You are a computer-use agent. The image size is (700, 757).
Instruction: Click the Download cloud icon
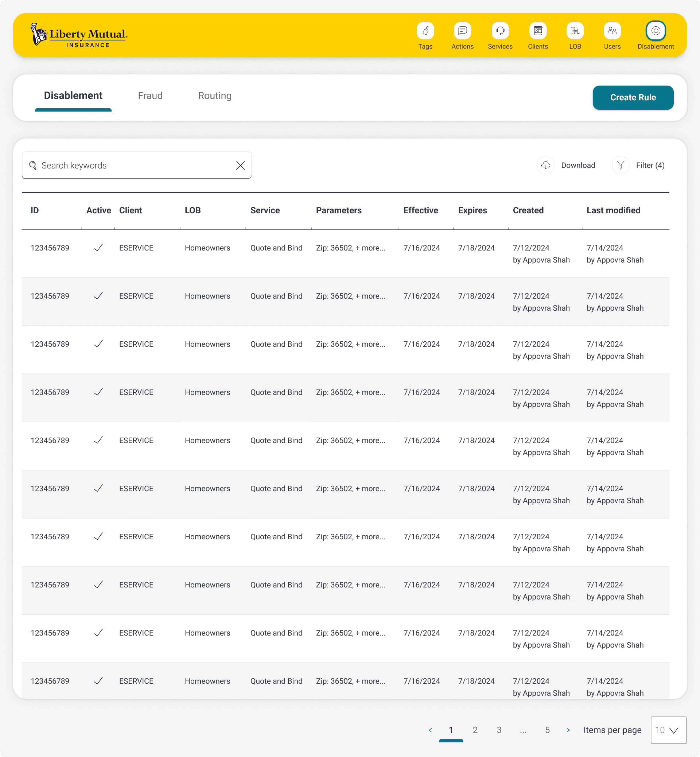[545, 165]
